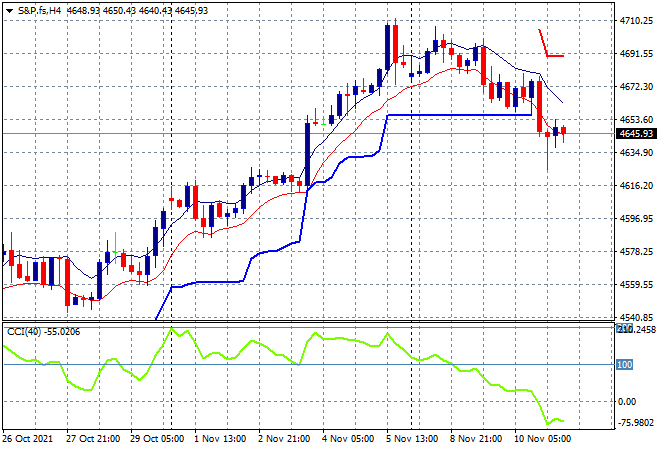Click the 8 Nov 21:00 time label
660x450 pixels.
point(476,439)
